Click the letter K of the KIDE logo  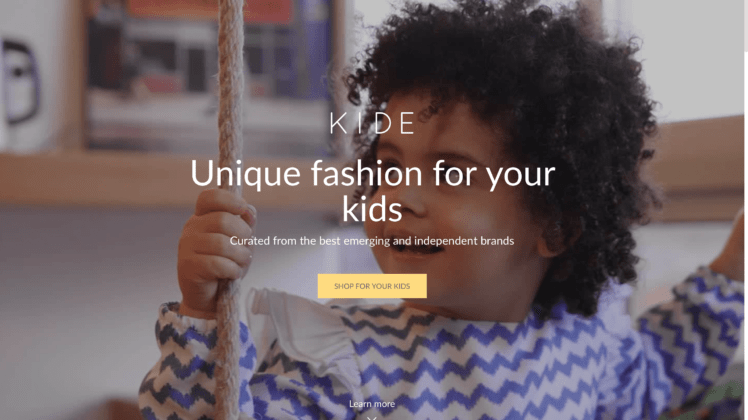pos(338,123)
